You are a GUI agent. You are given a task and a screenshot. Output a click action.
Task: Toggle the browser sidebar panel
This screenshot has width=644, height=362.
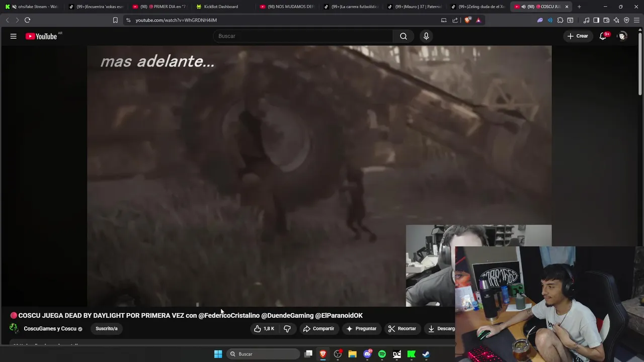pos(596,20)
